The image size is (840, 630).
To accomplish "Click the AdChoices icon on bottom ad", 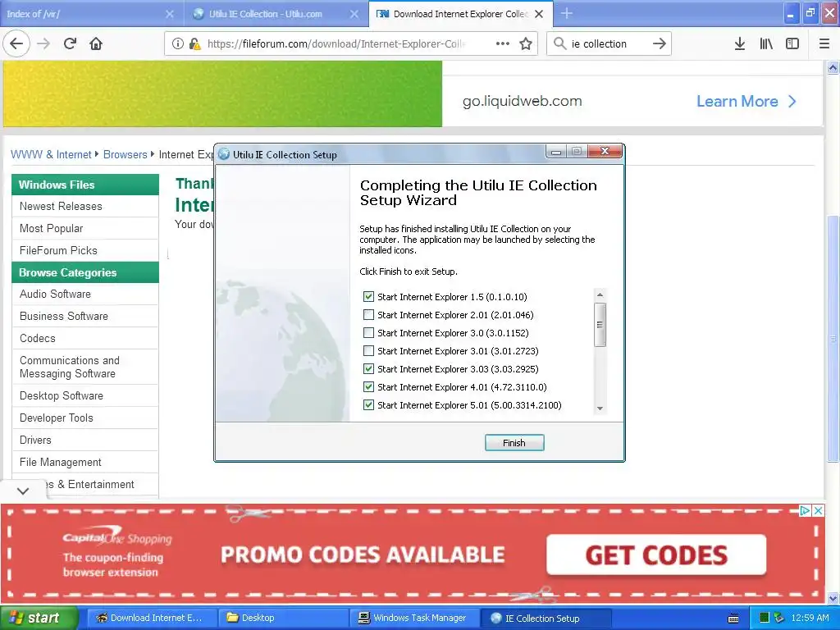I will 805,510.
